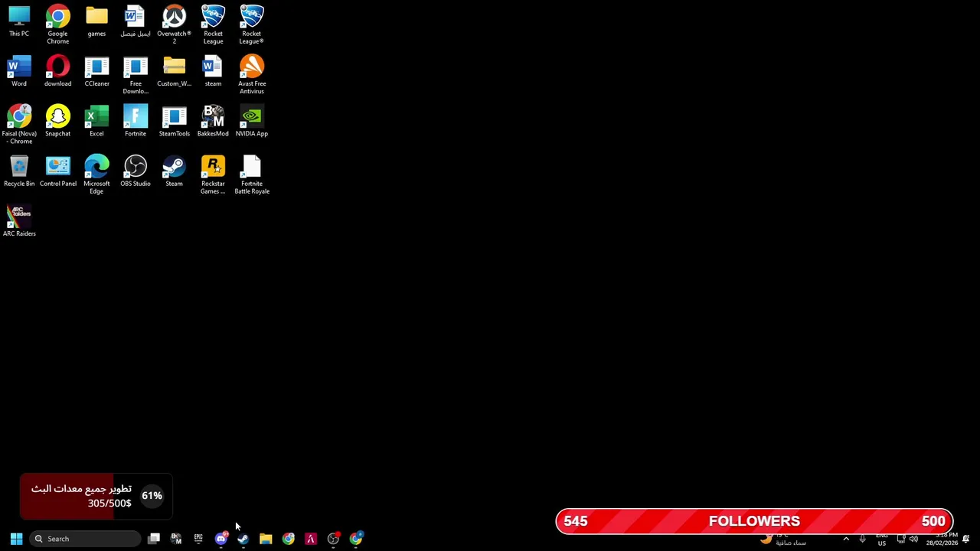Open red A app on taskbar
Screen dimensions: 980x551
[x=311, y=539]
